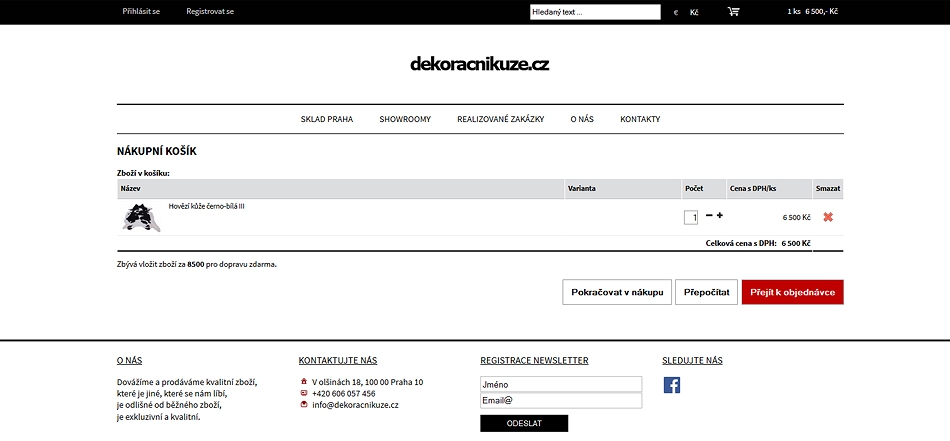
Task: Decrease quantity with the minus icon
Action: (709, 215)
